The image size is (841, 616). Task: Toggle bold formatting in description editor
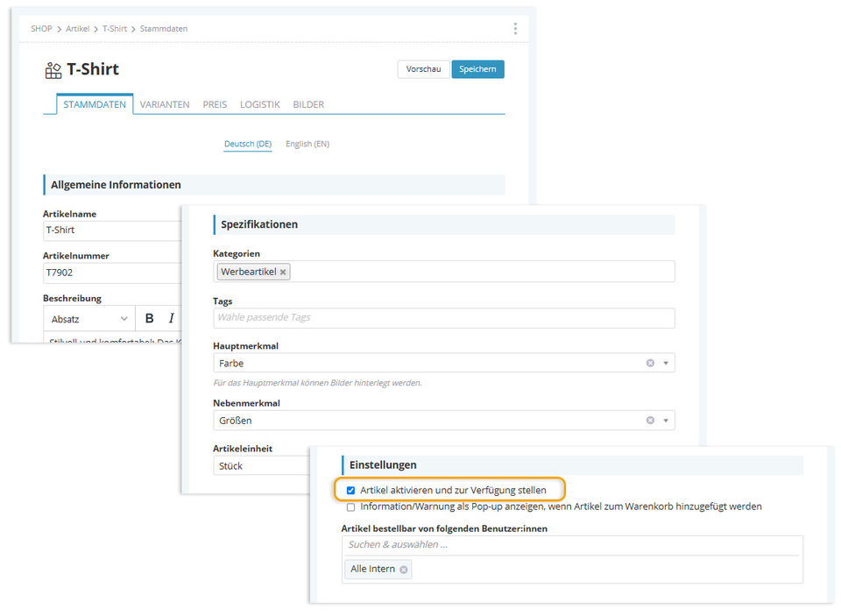[x=150, y=319]
